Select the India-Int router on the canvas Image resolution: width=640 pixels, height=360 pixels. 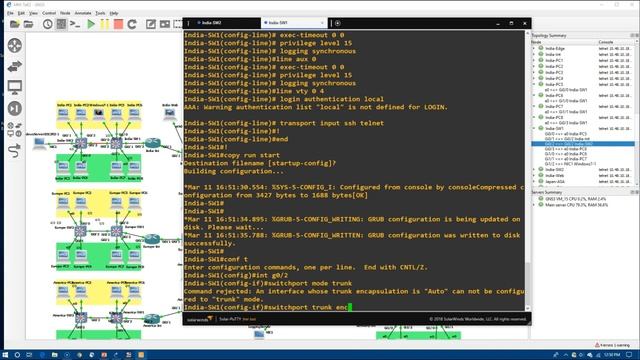[x=153, y=143]
